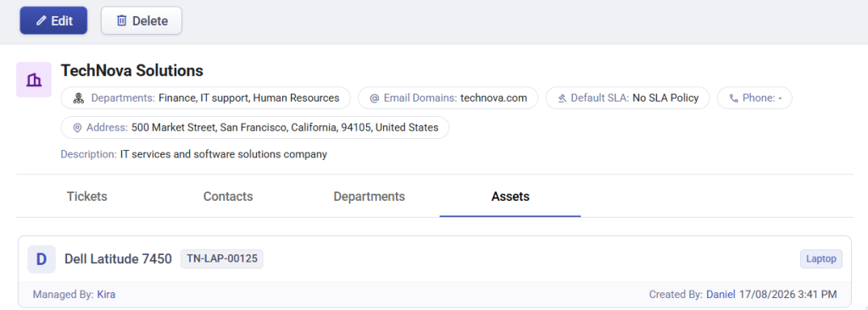Click the No SLA Policy value
The image size is (868, 310).
[666, 98]
